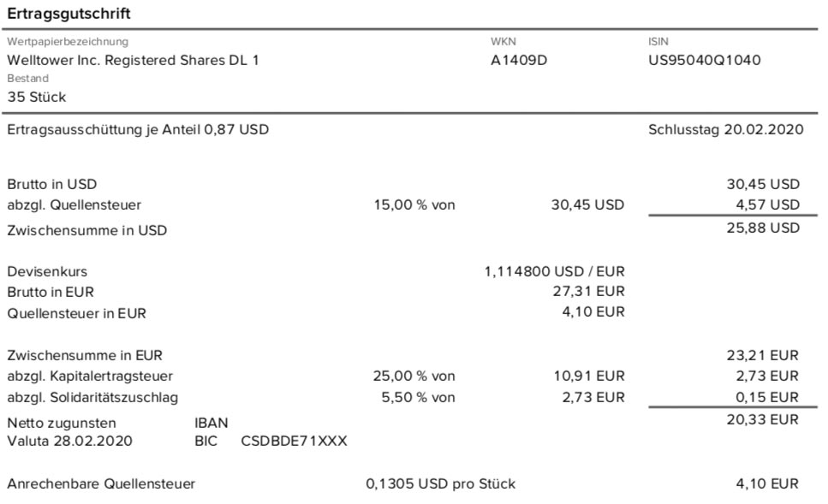Click the 20,33 EUR net amount
Image resolution: width=828 pixels, height=504 pixels.
pos(763,419)
